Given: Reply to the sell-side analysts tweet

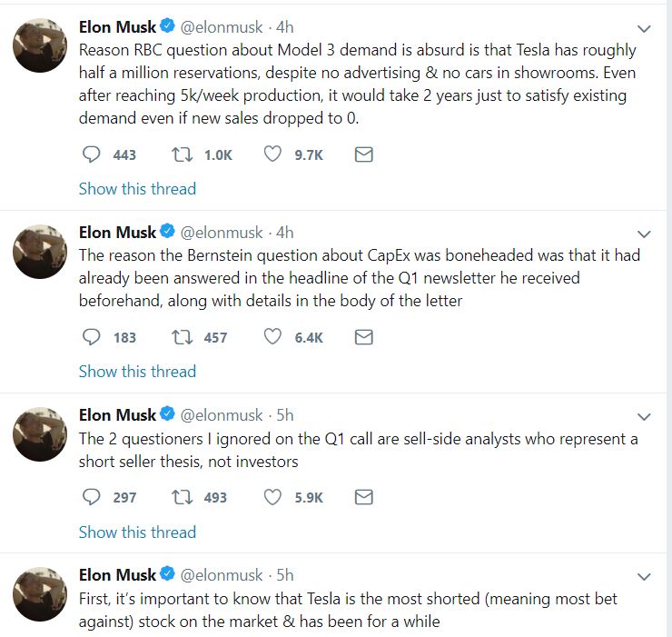Looking at the screenshot, I should click(91, 497).
